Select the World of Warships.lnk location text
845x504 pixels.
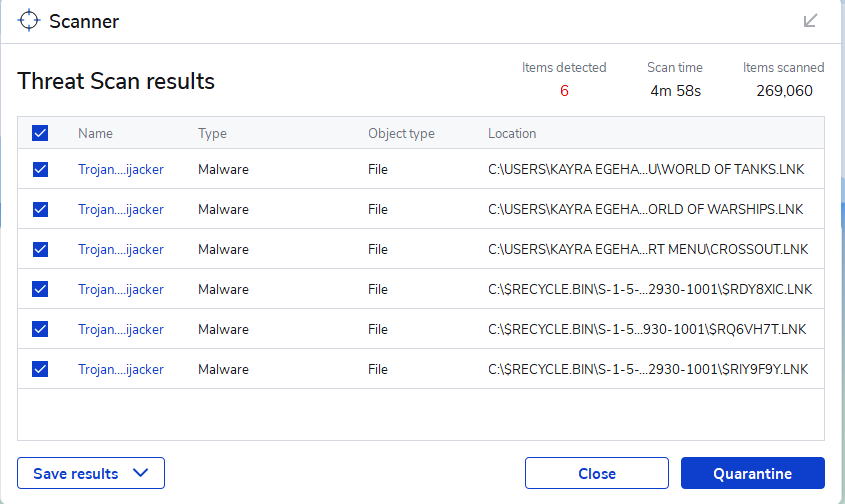click(x=645, y=209)
